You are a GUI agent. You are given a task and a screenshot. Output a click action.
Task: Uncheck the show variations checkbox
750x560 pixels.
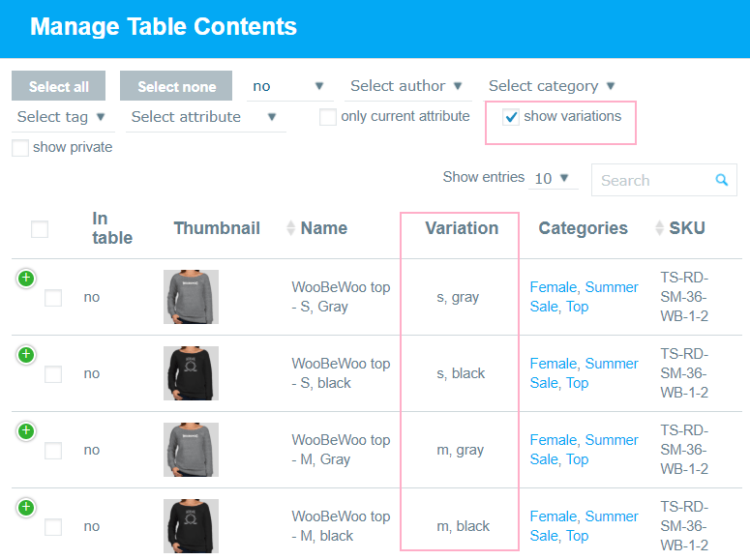[511, 117]
